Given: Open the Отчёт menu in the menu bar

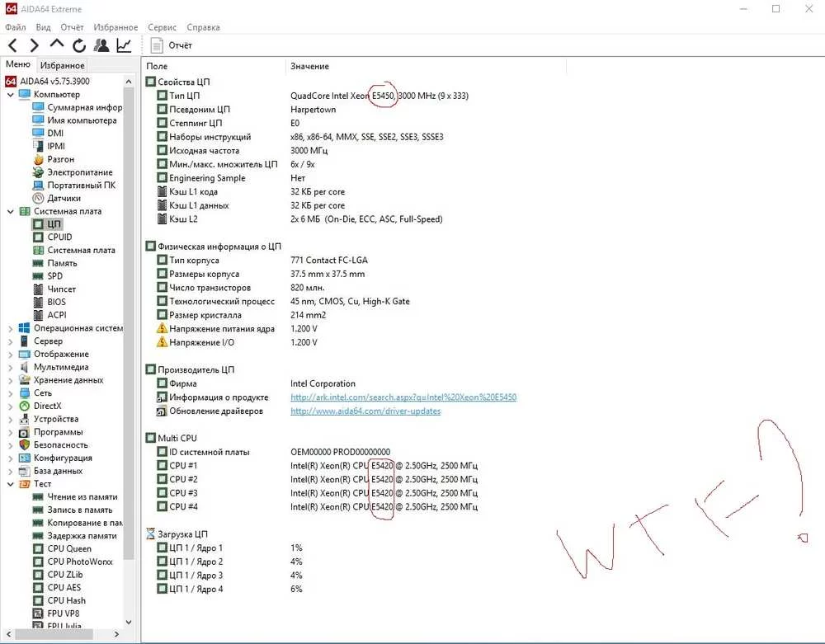Looking at the screenshot, I should 72,27.
